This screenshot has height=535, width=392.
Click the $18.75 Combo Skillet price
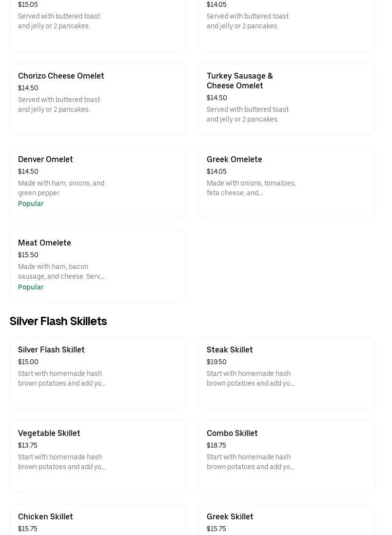216,445
